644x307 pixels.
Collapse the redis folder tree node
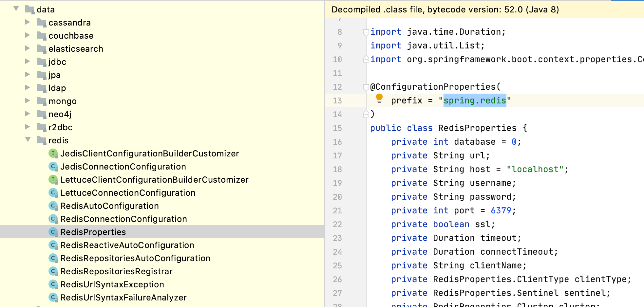28,140
